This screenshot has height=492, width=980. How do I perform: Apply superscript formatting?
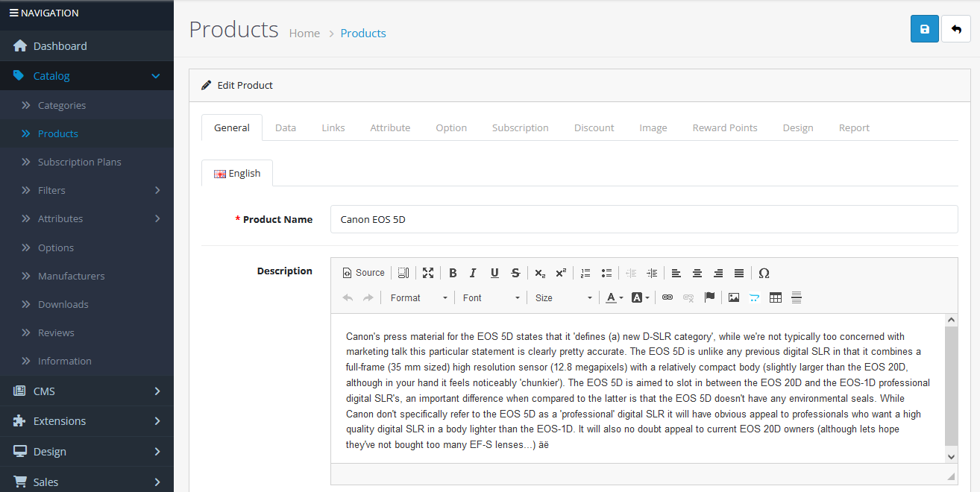pos(561,273)
